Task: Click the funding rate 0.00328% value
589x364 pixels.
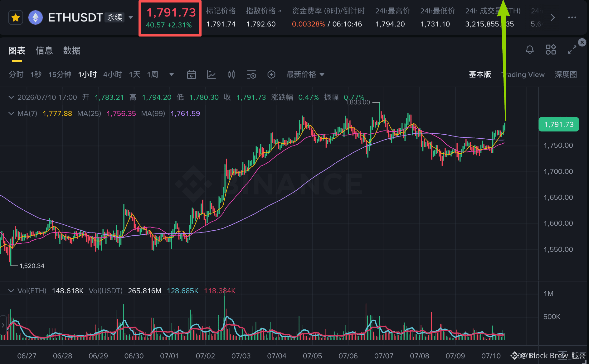Action: tap(308, 24)
